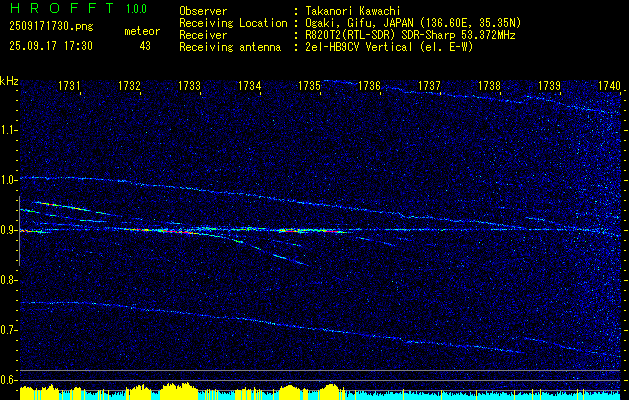Screen dimensions: 629x400
Task: Click the HROFFT title text
Action: [x=62, y=8]
